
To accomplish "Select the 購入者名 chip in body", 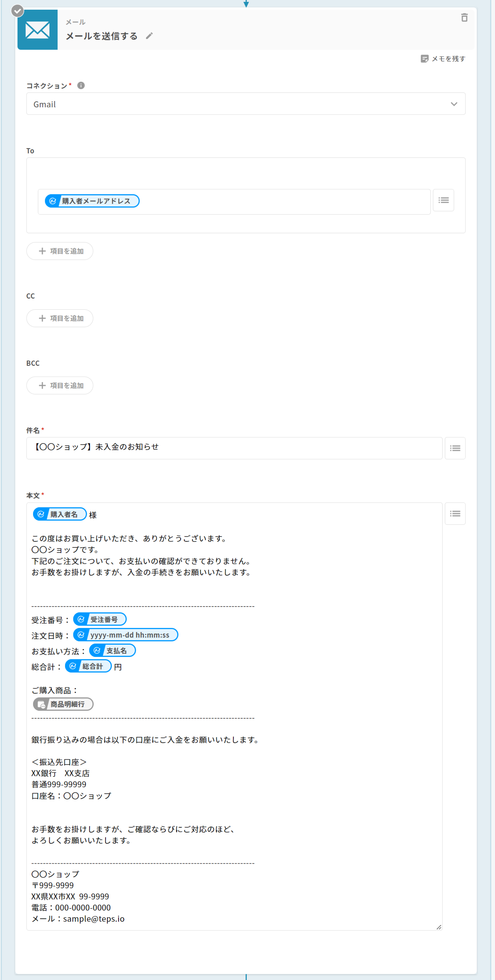I will pyautogui.click(x=60, y=514).
